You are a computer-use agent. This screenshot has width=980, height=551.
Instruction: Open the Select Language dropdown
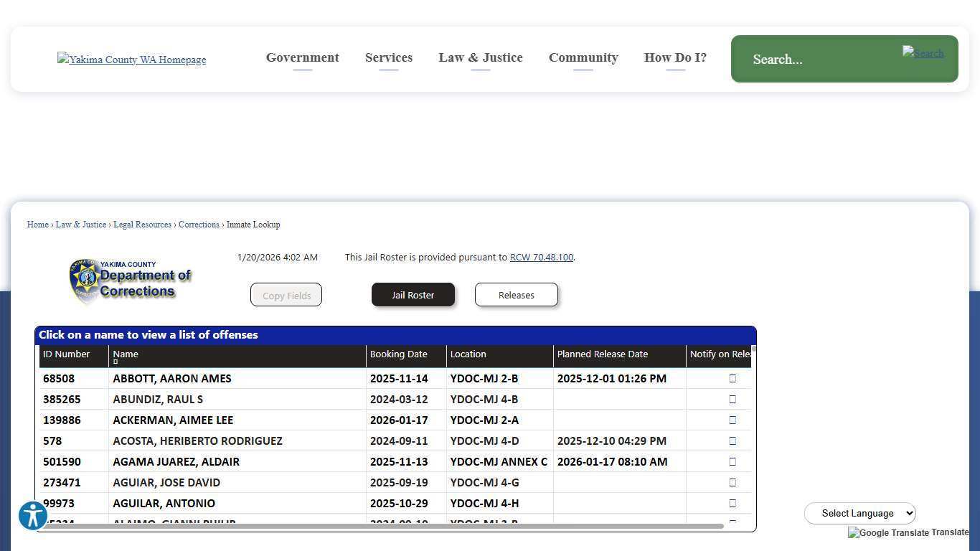pyautogui.click(x=859, y=513)
